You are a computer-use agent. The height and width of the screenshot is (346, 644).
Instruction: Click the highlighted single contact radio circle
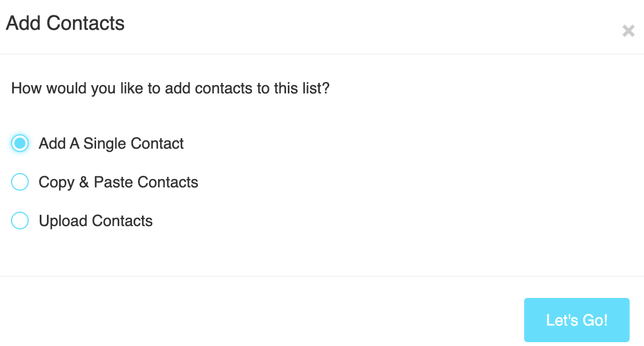pos(20,144)
